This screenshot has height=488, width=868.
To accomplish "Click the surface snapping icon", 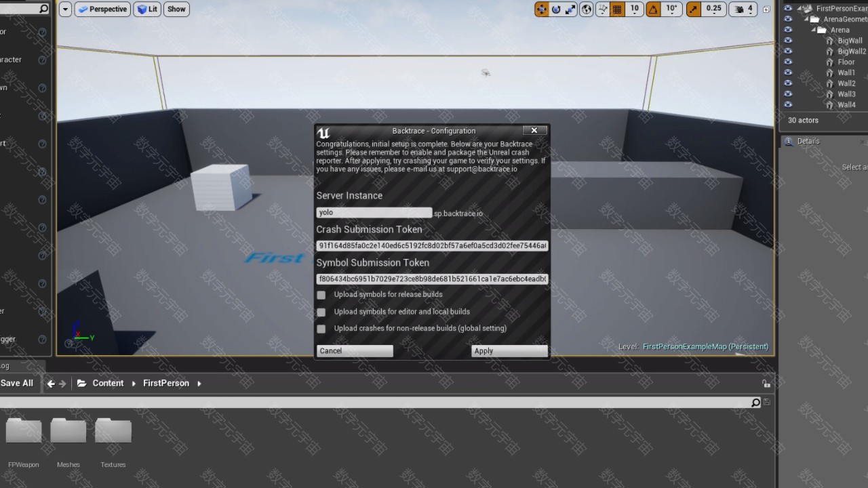I will 602,9.
